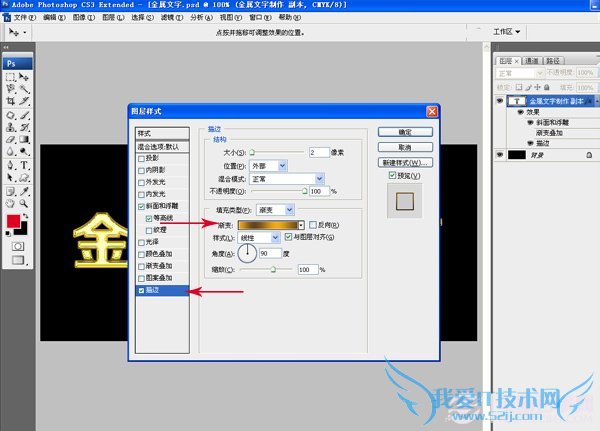The image size is (600, 431).
Task: Select the Dodge tool
Action: (x=24, y=152)
